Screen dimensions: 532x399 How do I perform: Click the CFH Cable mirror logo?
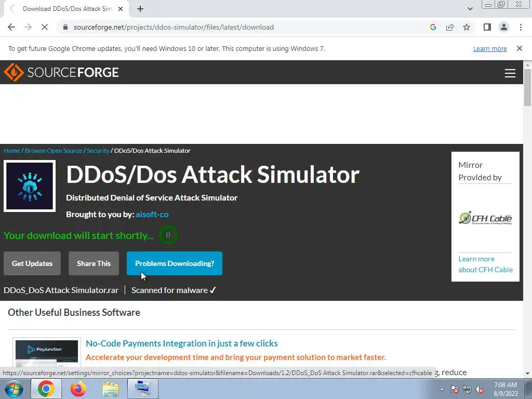point(485,218)
